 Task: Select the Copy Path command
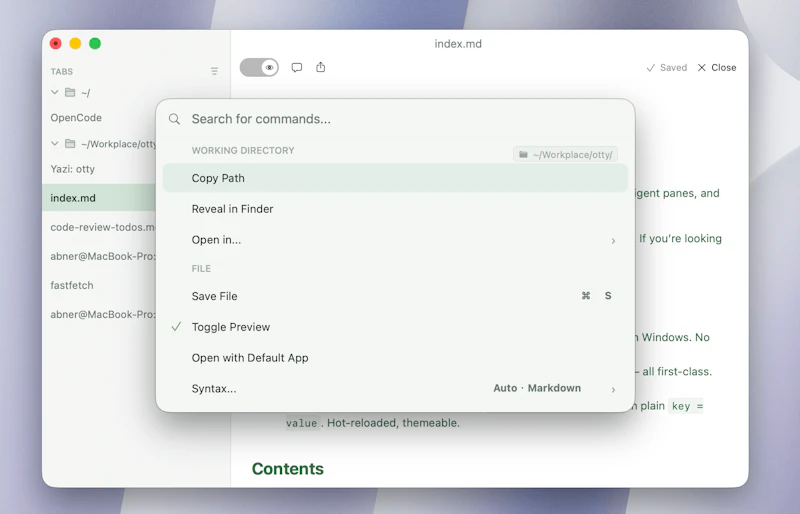tap(395, 178)
